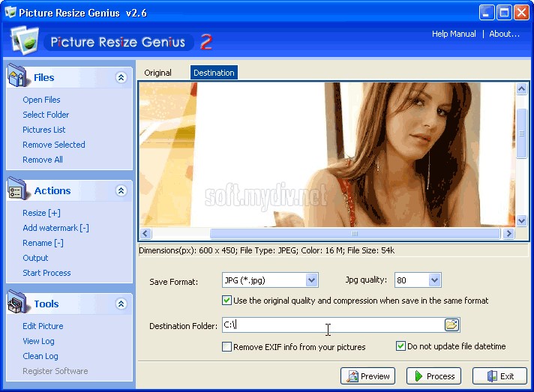The image size is (534, 392).
Task: Click Remove Selected
Action: (54, 145)
